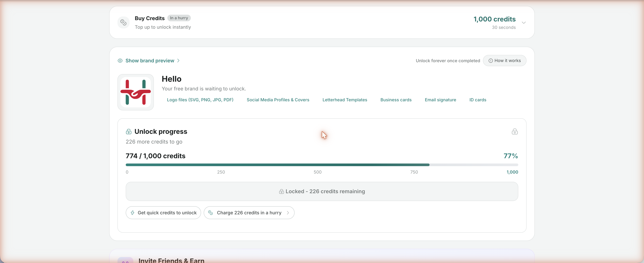Image resolution: width=644 pixels, height=263 pixels.
Task: Select Logo files (SVG, PNG, JPG, PDF)
Action: [200, 100]
